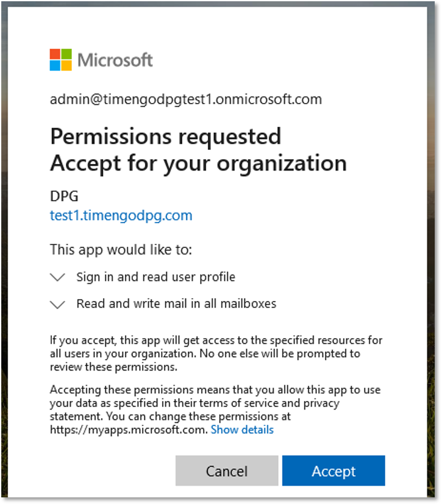The image size is (442, 504).
Task: Select the 'Read and write mail in all mailboxes' label
Action: (176, 303)
